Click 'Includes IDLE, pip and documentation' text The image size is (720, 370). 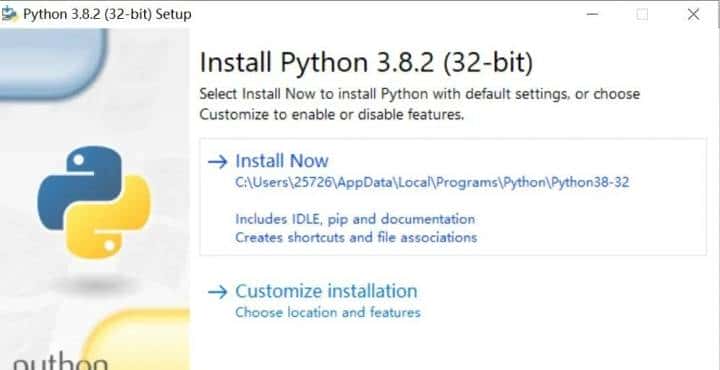click(355, 219)
